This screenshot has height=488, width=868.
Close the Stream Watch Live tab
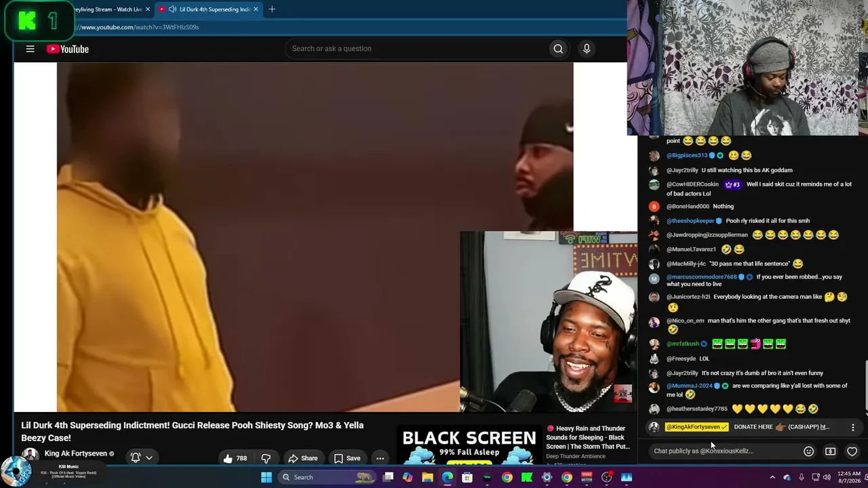point(147,9)
